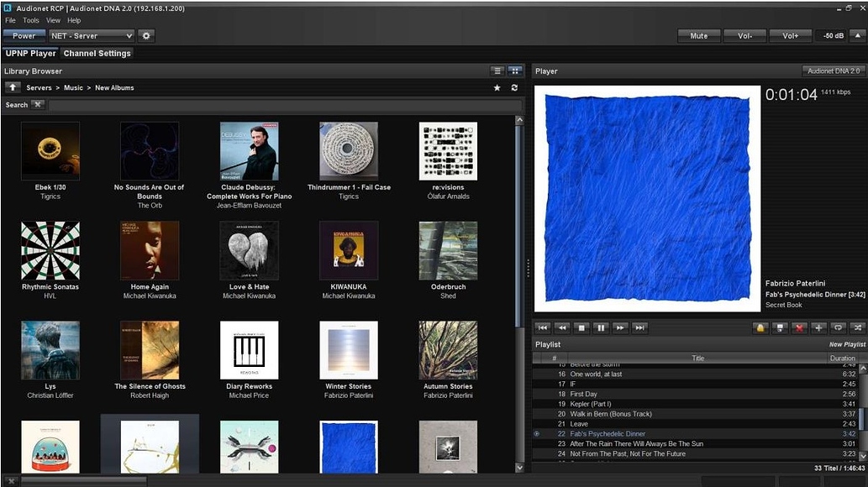Go up one level in library
The width and height of the screenshot is (868, 487).
12,87
